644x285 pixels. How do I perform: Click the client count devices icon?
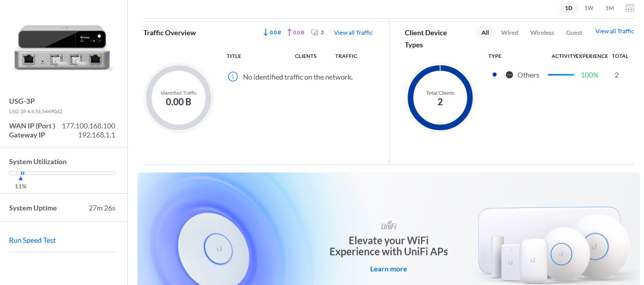[x=315, y=33]
